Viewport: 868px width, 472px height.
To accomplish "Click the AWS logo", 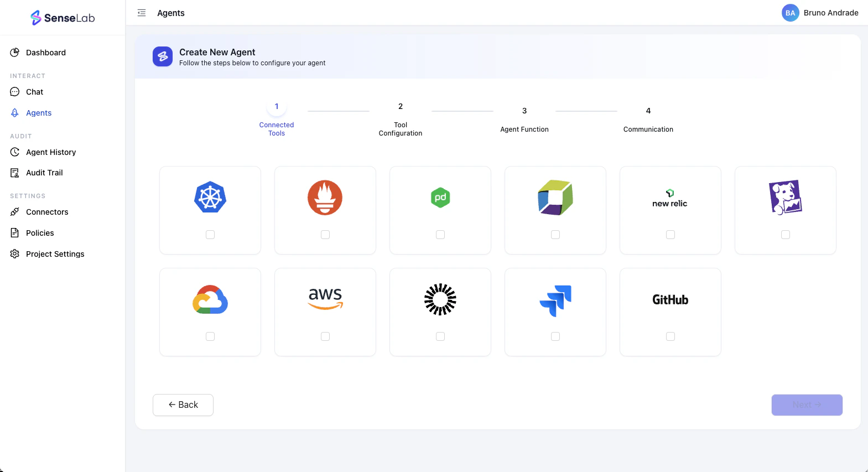I will click(x=325, y=299).
